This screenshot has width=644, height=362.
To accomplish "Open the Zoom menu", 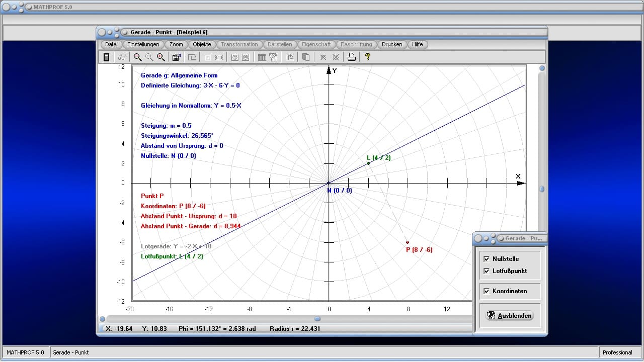I will point(176,44).
